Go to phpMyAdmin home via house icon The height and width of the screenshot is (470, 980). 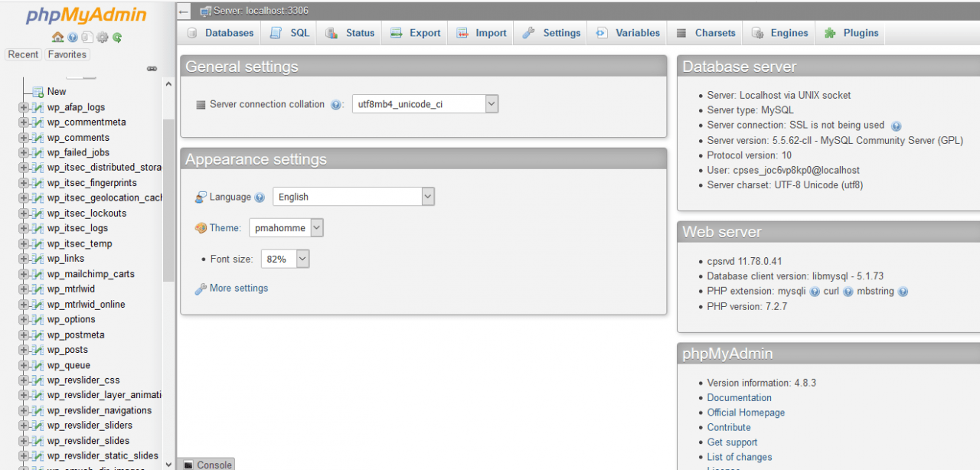click(57, 38)
